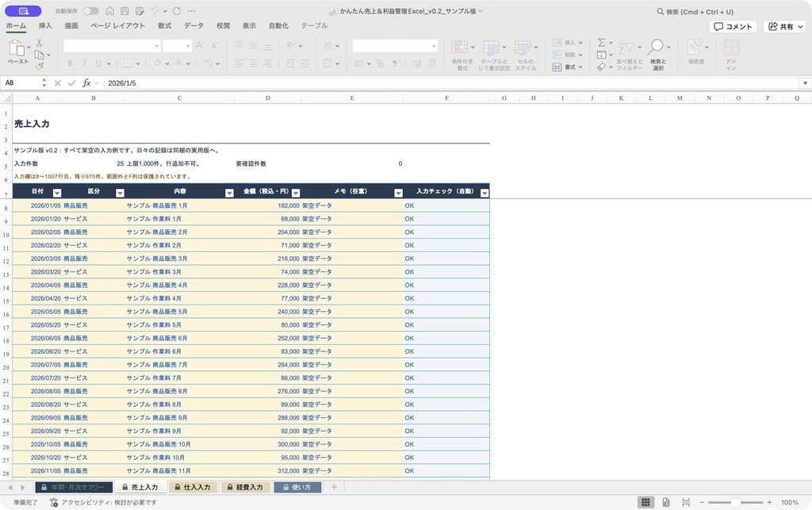Click the Undo arrow icon

[155, 11]
